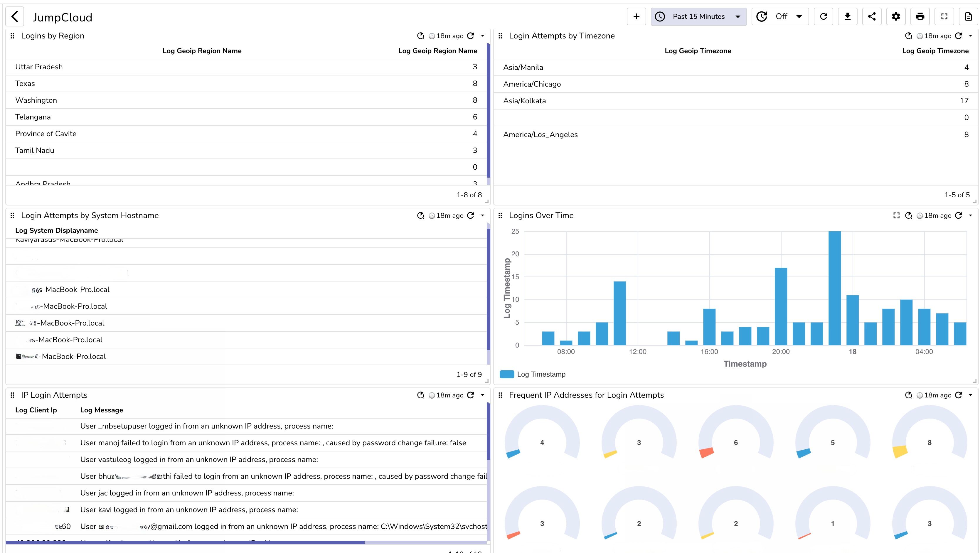Click the download icon in top toolbar

847,16
